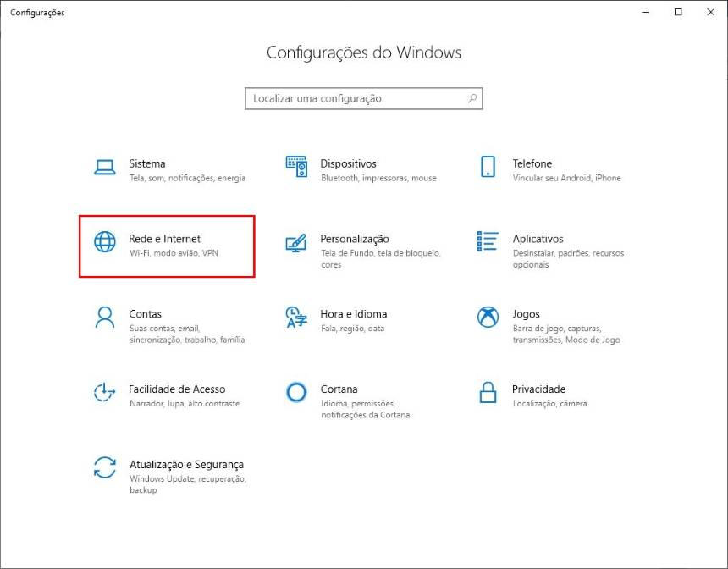
Task: Click 'Localização, câmera' description
Action: pos(549,404)
